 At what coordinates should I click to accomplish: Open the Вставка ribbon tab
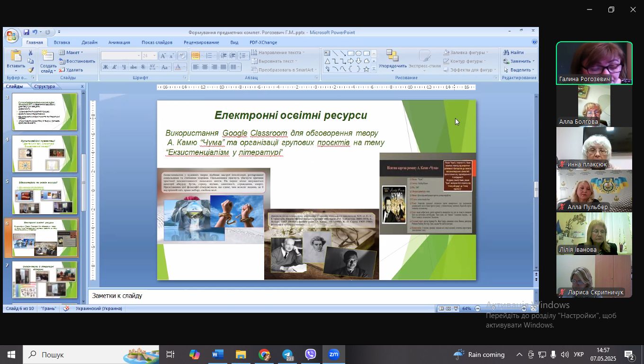(62, 42)
